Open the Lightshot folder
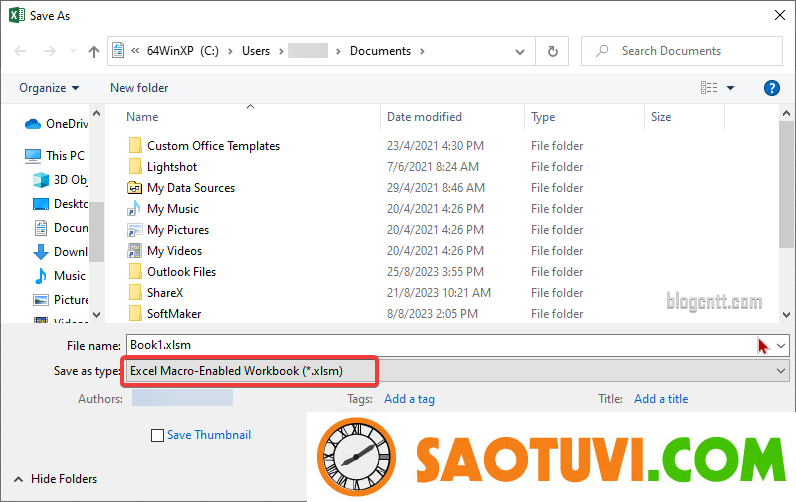The height and width of the screenshot is (502, 796). tap(172, 167)
